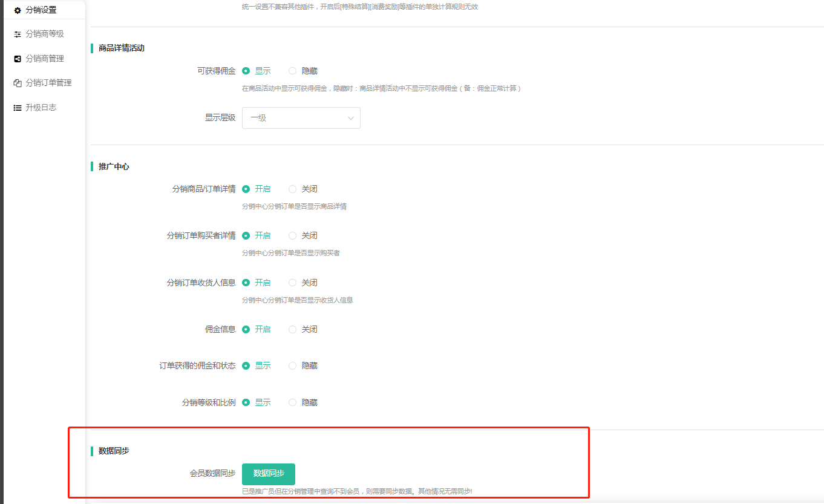The image size is (824, 504).
Task: Go to 分销订单管理 in the sidebar
Action: (x=48, y=83)
